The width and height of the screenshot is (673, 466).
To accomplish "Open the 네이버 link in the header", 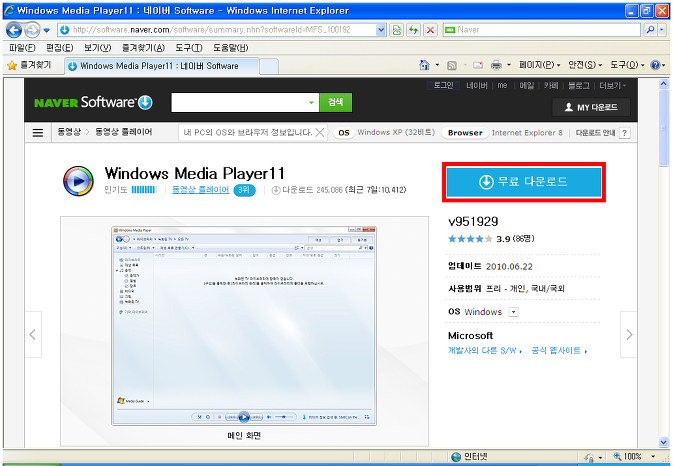I will click(x=477, y=86).
